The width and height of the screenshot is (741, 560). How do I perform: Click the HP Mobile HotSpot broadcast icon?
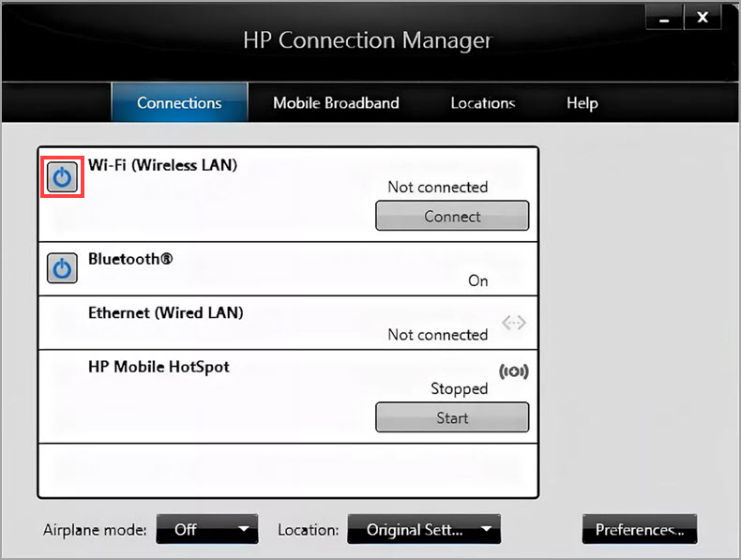click(514, 371)
